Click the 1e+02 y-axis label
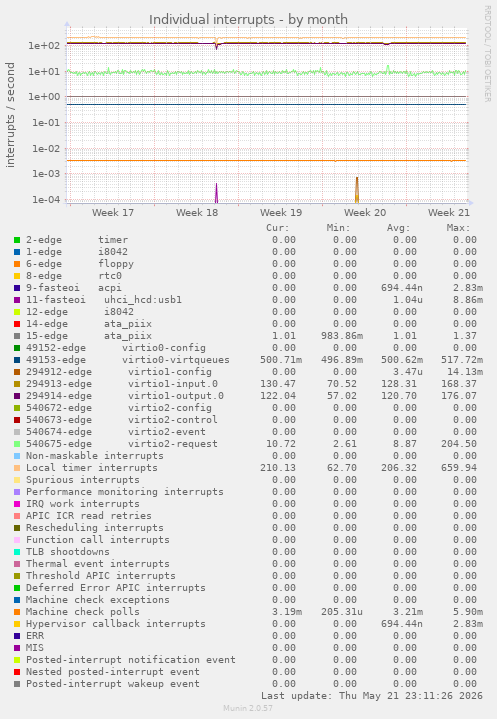This screenshot has height=719, width=497. tap(44, 45)
